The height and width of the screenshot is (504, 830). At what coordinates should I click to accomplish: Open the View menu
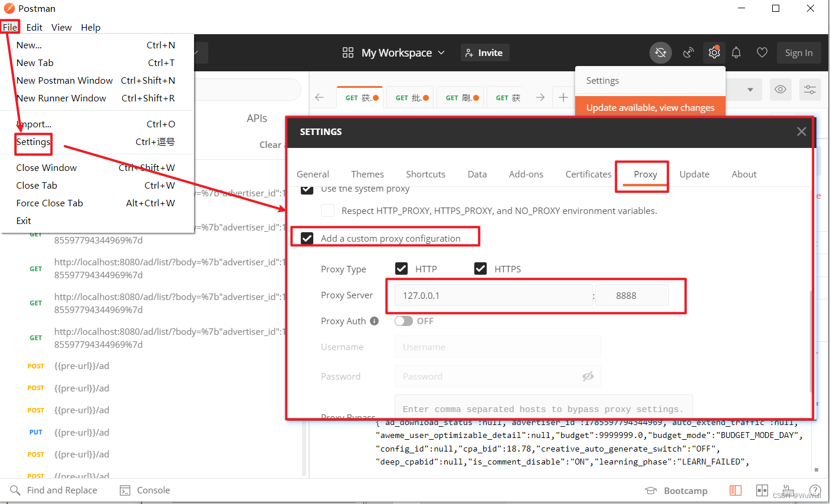[x=61, y=27]
